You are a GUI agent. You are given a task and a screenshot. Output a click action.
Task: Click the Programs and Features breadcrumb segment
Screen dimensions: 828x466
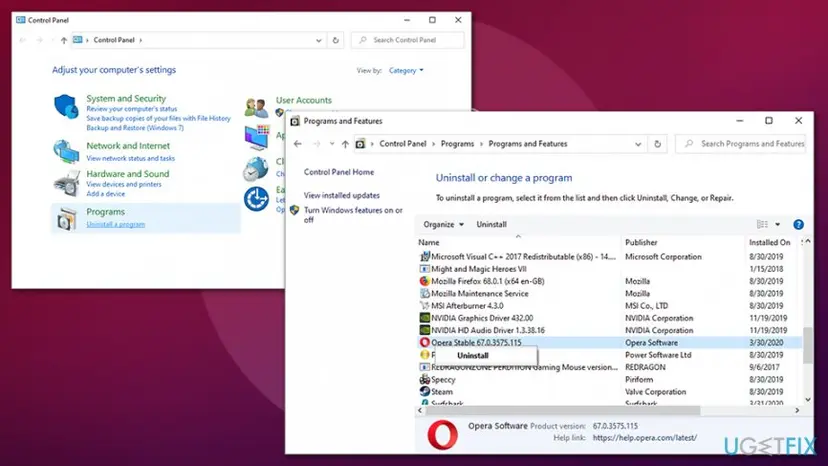click(528, 144)
